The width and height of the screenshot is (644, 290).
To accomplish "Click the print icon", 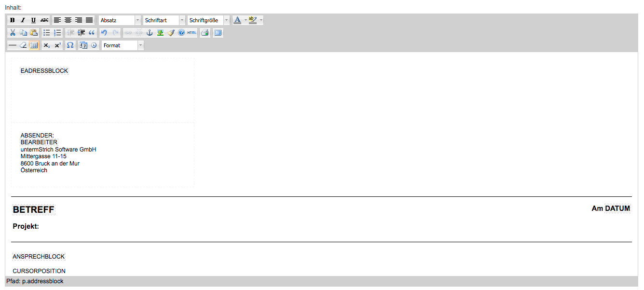I will click(205, 33).
